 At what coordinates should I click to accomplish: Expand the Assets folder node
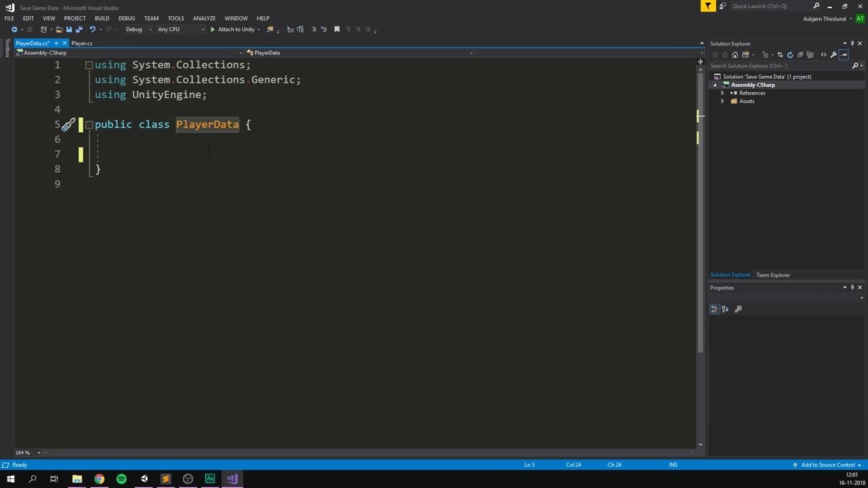coord(722,101)
